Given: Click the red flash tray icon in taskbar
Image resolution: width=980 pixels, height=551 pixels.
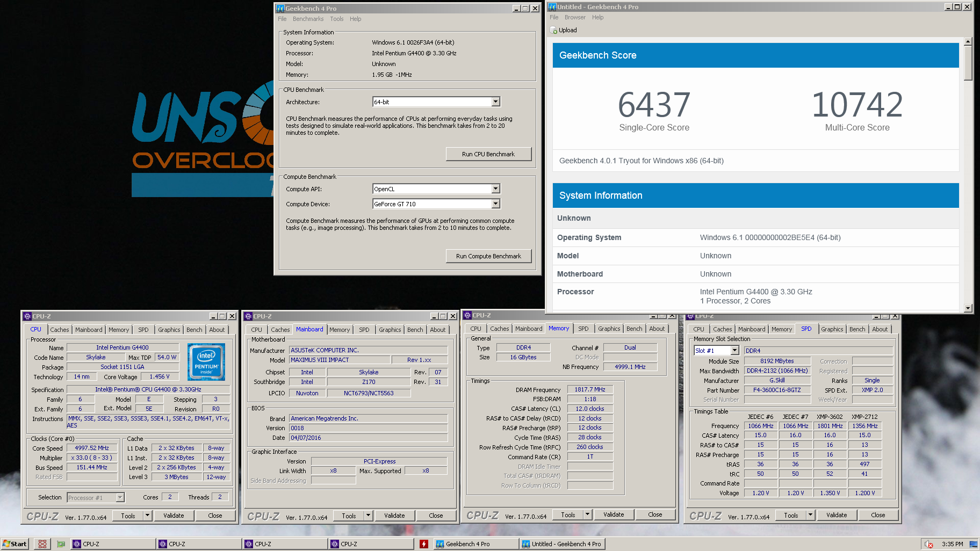Looking at the screenshot, I should [x=424, y=544].
